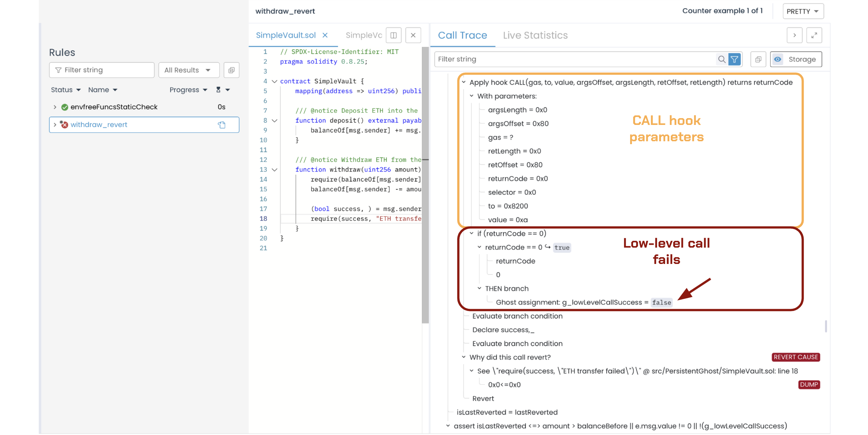The height and width of the screenshot is (435, 868).
Task: Open the All Results dropdown
Action: point(189,70)
